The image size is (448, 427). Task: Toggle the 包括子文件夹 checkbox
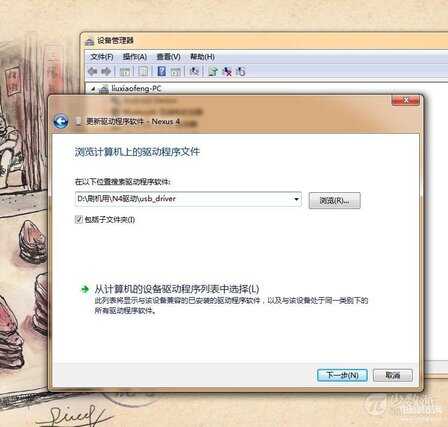pyautogui.click(x=79, y=219)
